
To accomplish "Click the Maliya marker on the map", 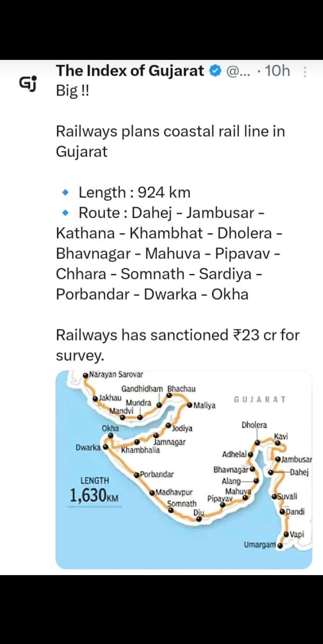I will click(190, 405).
